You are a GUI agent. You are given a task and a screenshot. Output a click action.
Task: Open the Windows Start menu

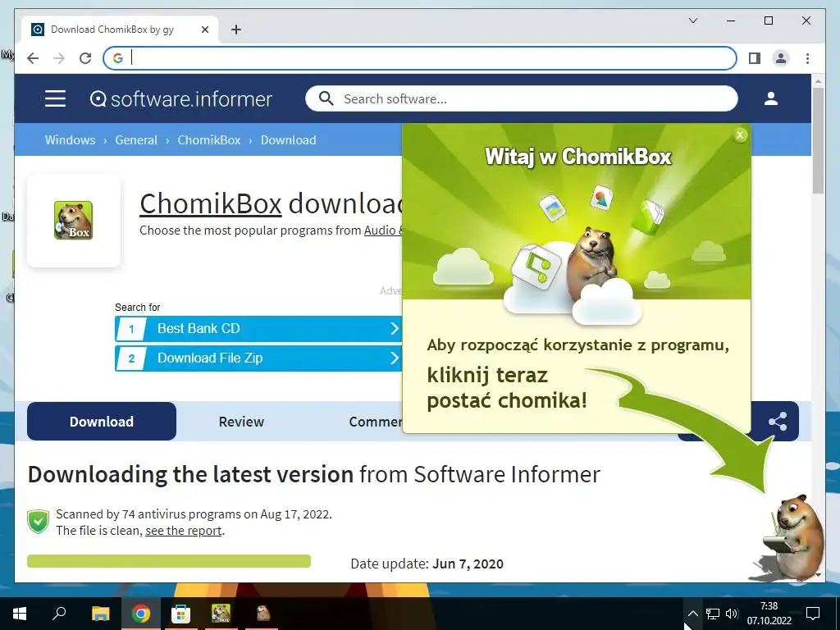(20, 614)
